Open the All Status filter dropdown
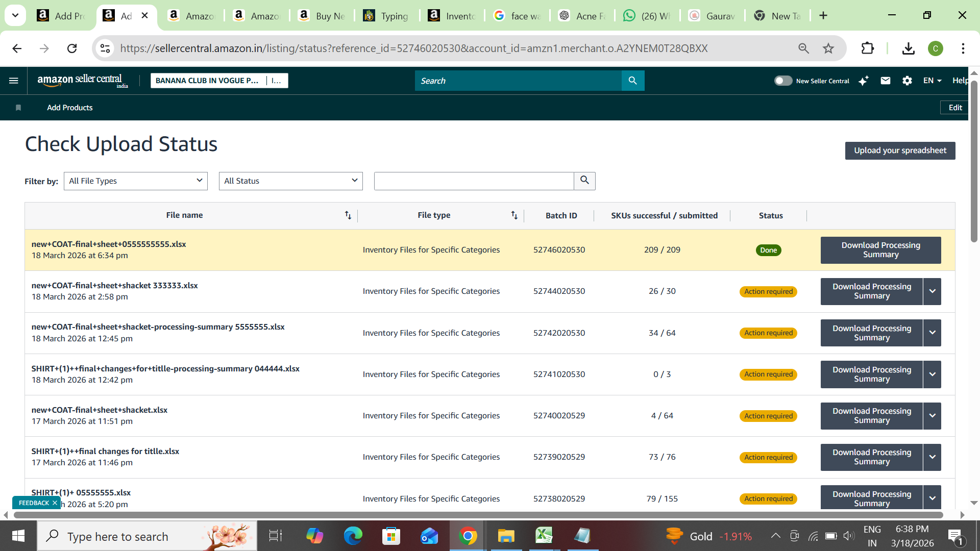 [290, 181]
